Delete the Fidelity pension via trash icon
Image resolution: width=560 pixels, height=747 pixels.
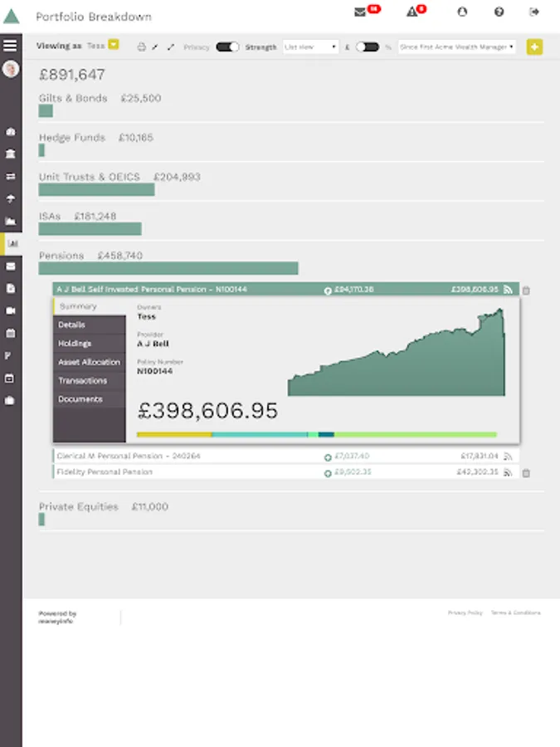(x=526, y=473)
